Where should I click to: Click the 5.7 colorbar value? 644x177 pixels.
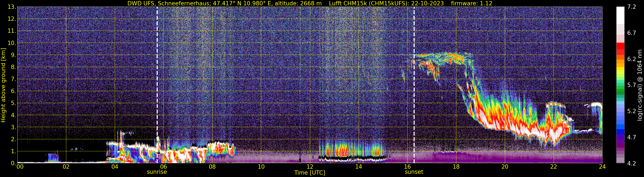[x=632, y=85]
